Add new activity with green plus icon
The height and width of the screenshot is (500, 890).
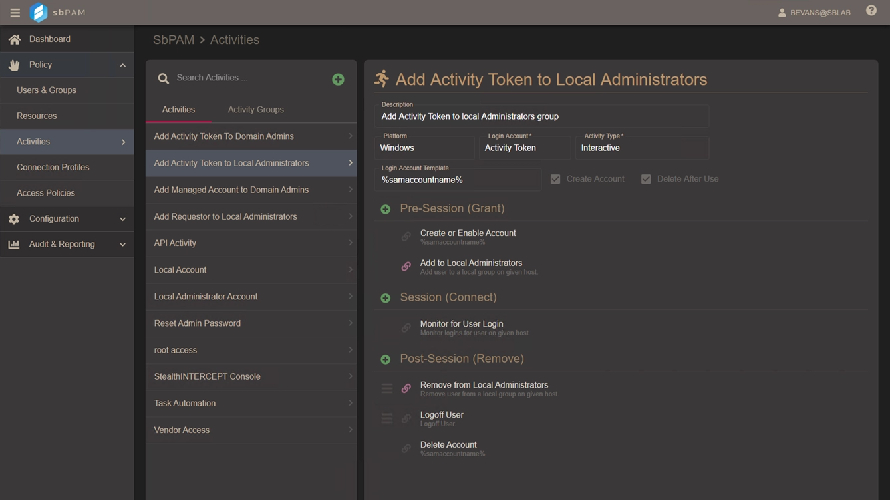(338, 79)
